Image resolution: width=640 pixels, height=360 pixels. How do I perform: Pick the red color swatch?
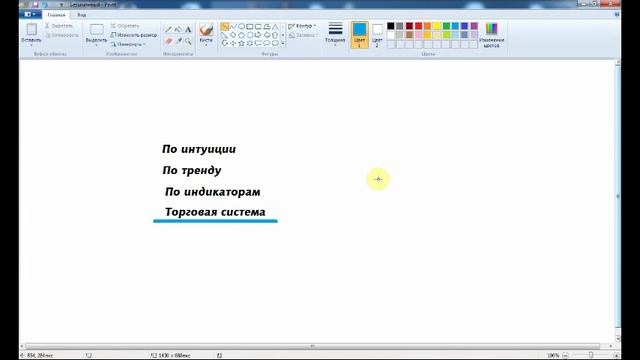tap(418, 26)
